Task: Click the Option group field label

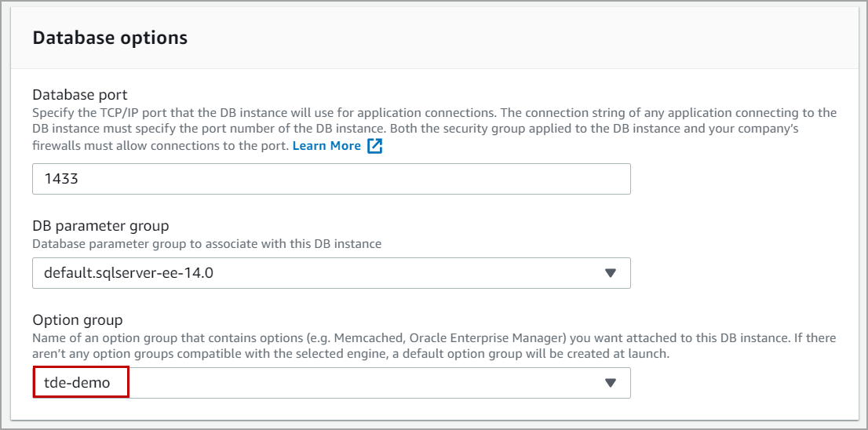Action: [78, 320]
